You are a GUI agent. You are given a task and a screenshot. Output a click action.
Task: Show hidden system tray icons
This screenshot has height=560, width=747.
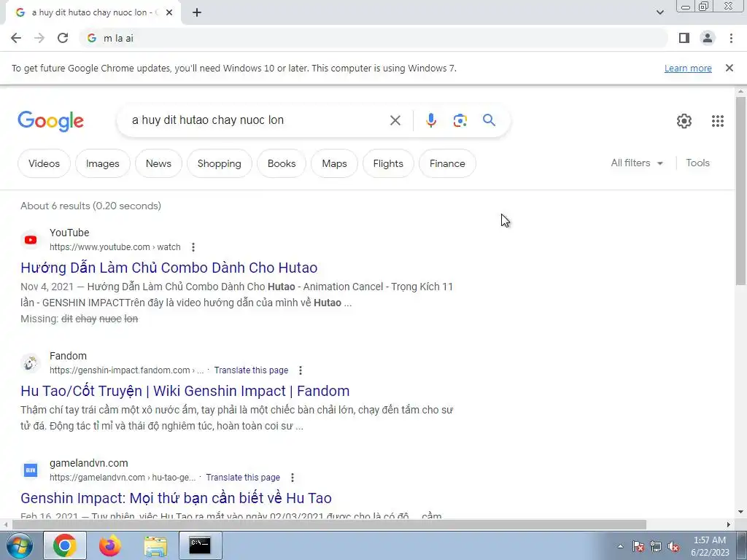pos(620,546)
